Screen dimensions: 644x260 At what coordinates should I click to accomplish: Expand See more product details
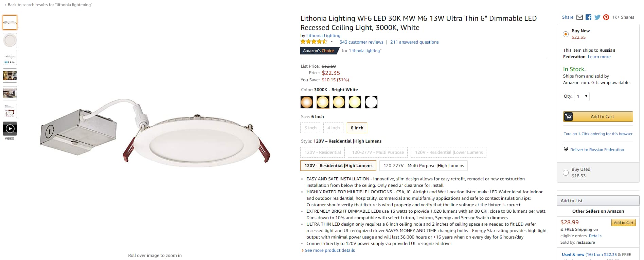[329, 250]
